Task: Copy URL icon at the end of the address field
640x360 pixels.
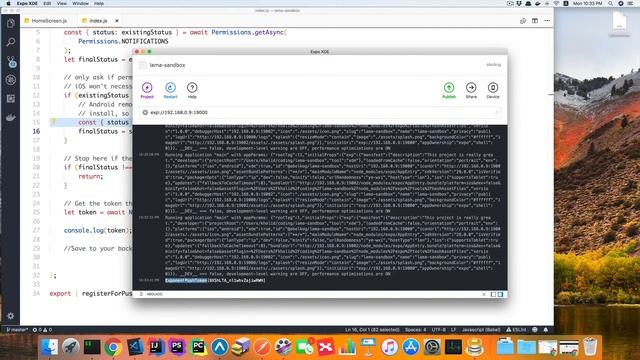Action: (496, 112)
